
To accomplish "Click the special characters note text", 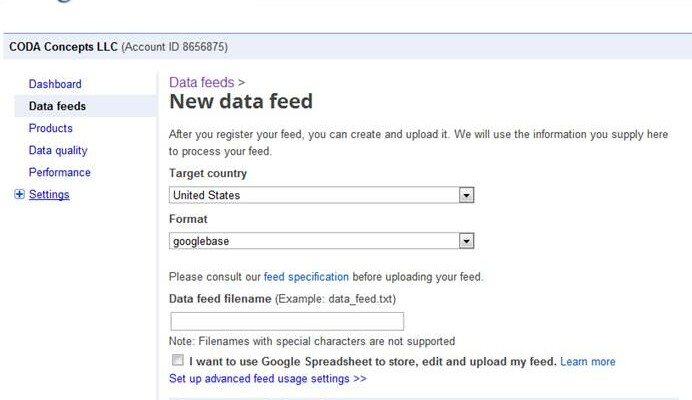I will tap(312, 341).
